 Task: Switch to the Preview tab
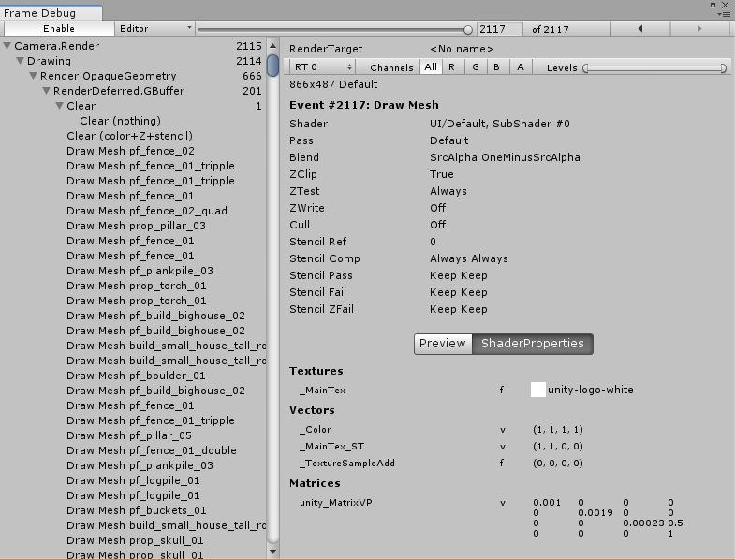442,344
